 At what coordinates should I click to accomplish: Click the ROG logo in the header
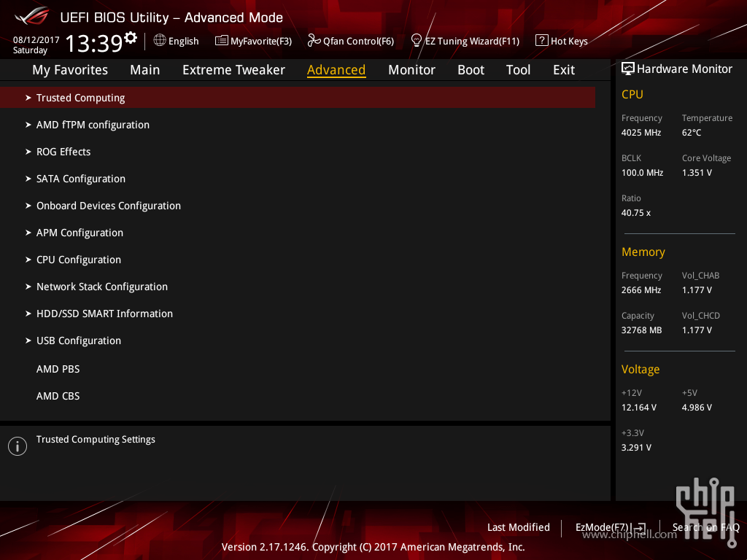point(32,16)
